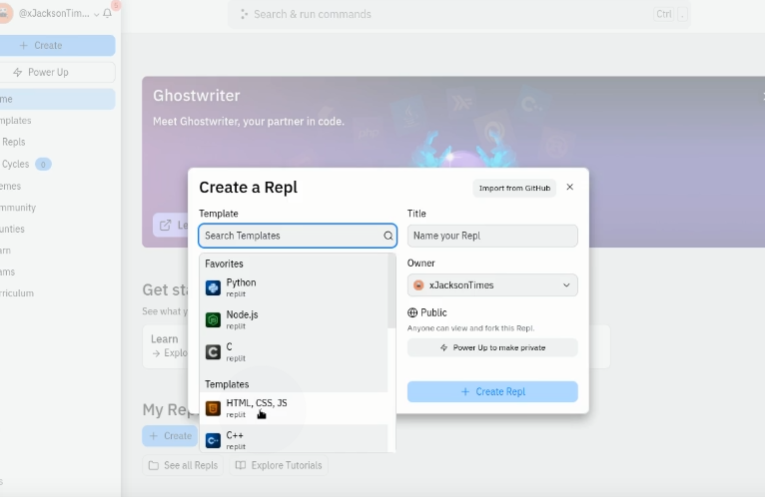Focus the Search & run commands bar
Image resolution: width=765 pixels, height=497 pixels.
point(459,14)
